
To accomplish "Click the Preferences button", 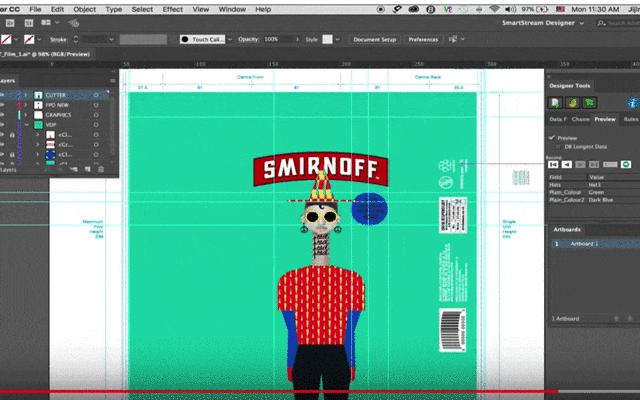I will click(423, 39).
